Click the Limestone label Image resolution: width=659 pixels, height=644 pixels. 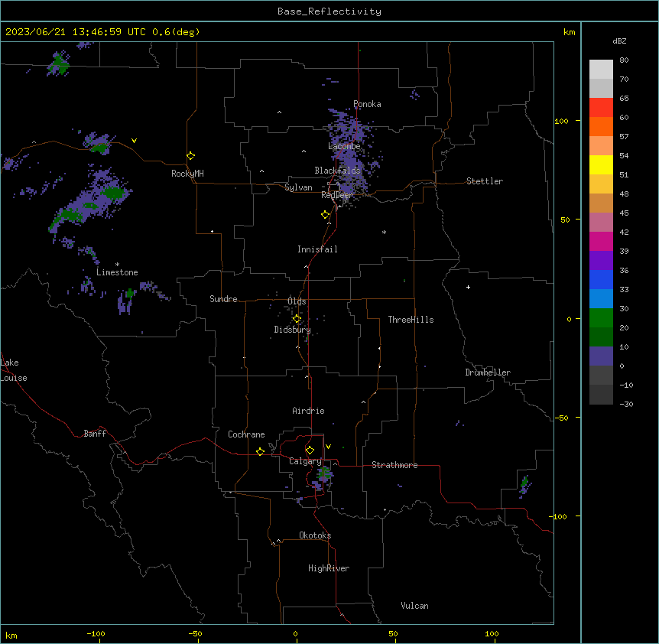(117, 272)
